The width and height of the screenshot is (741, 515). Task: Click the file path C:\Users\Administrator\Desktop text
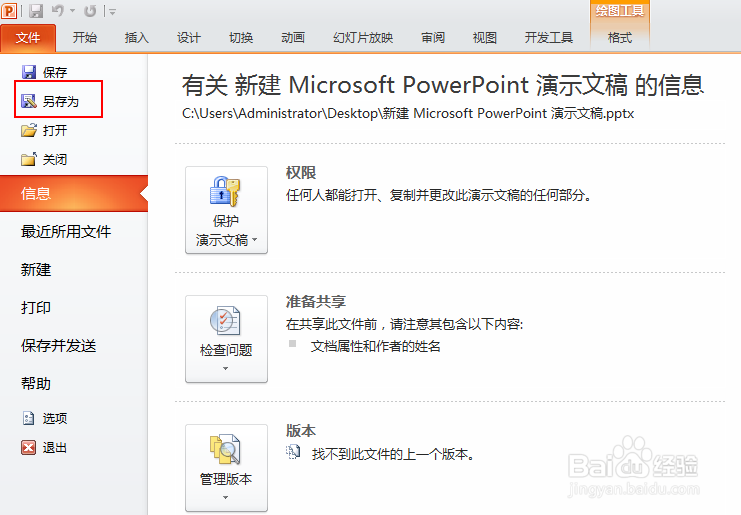coord(408,113)
